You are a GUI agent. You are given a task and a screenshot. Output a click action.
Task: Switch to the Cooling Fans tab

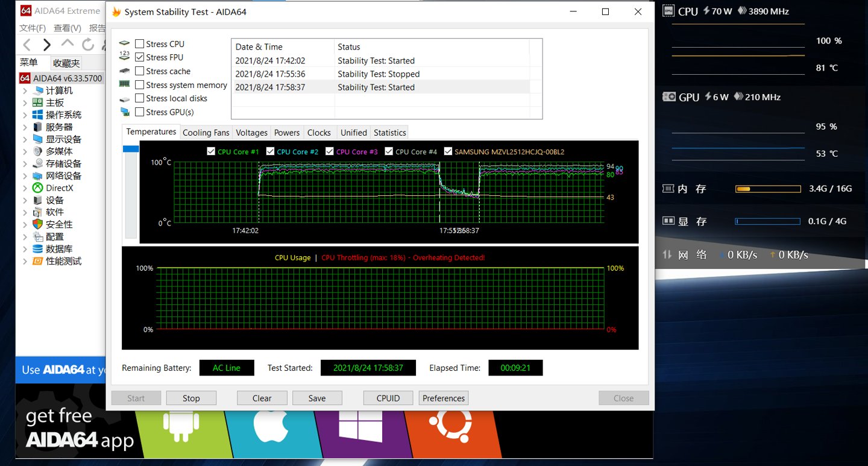[x=206, y=133]
